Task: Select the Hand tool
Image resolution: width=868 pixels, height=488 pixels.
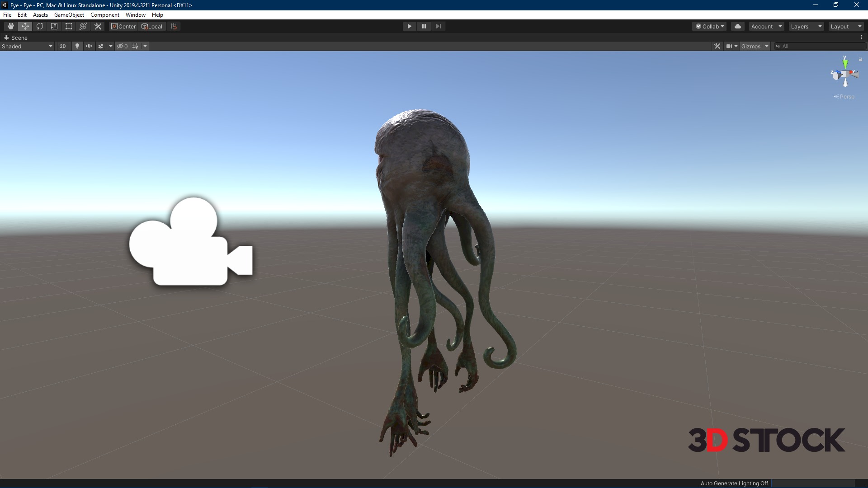Action: click(10, 26)
